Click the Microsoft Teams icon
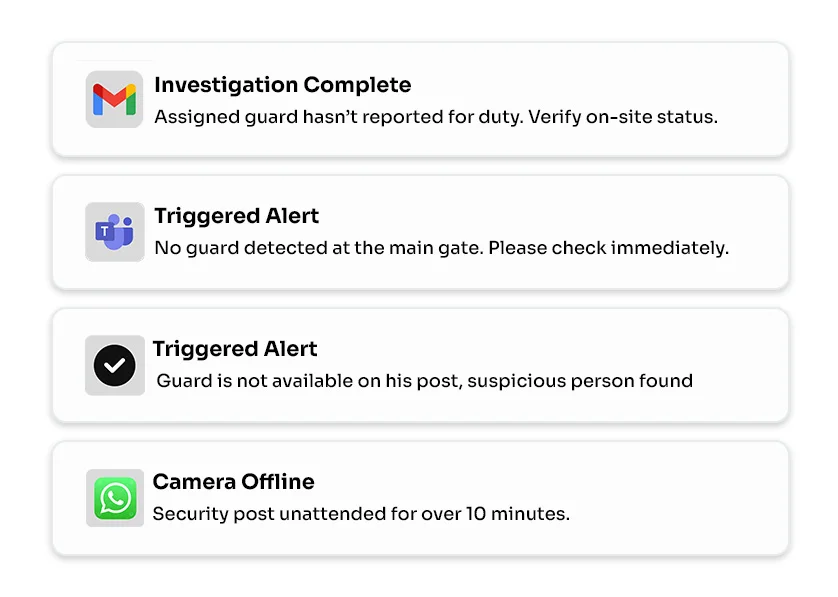Viewport: 838px width, 597px height. [x=114, y=232]
